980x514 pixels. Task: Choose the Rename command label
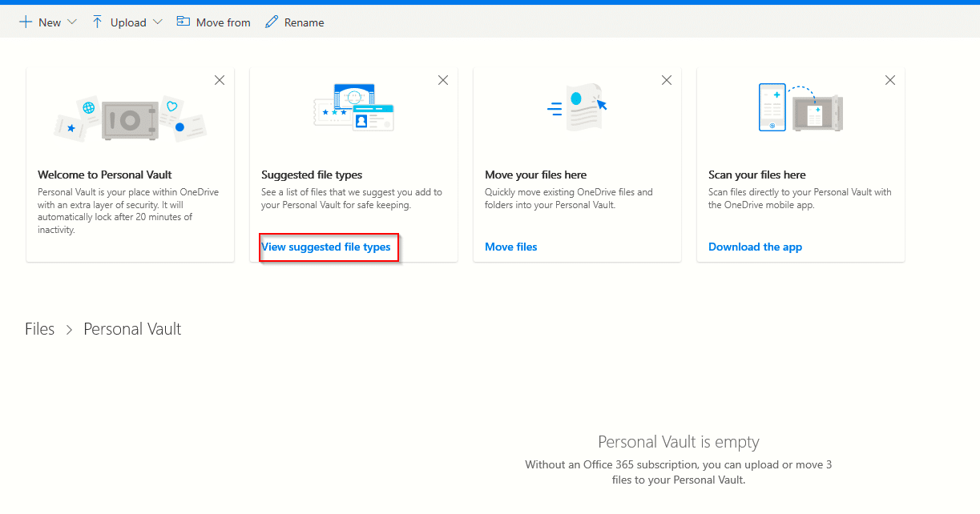click(304, 22)
